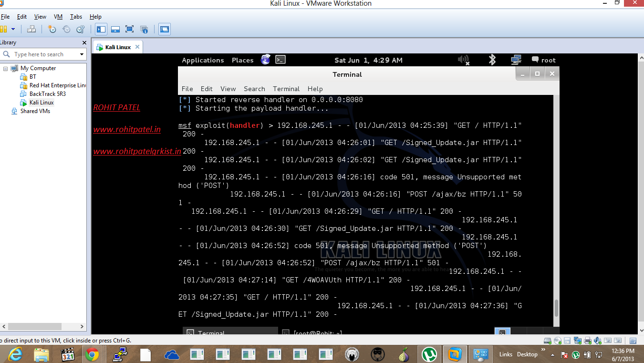Open the VMware Help menu
Image resolution: width=644 pixels, height=363 pixels.
tap(95, 17)
